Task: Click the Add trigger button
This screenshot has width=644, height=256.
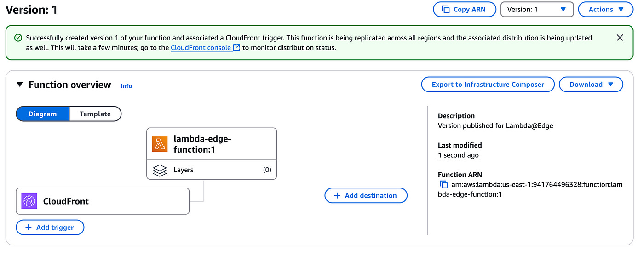Action: 50,228
